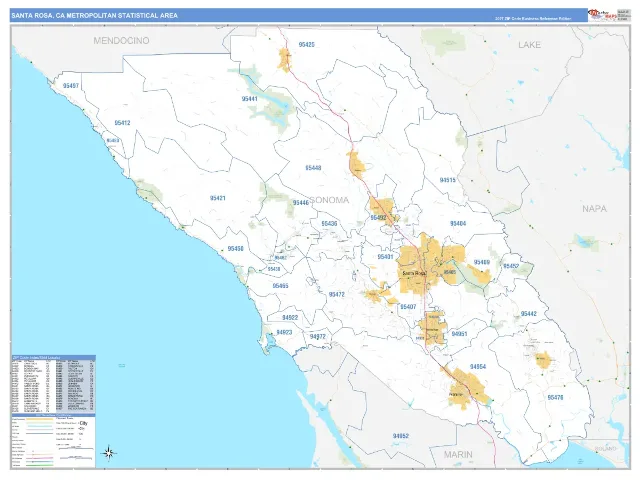
Task: Select ZIP code 94954 label
Action: coord(478,367)
